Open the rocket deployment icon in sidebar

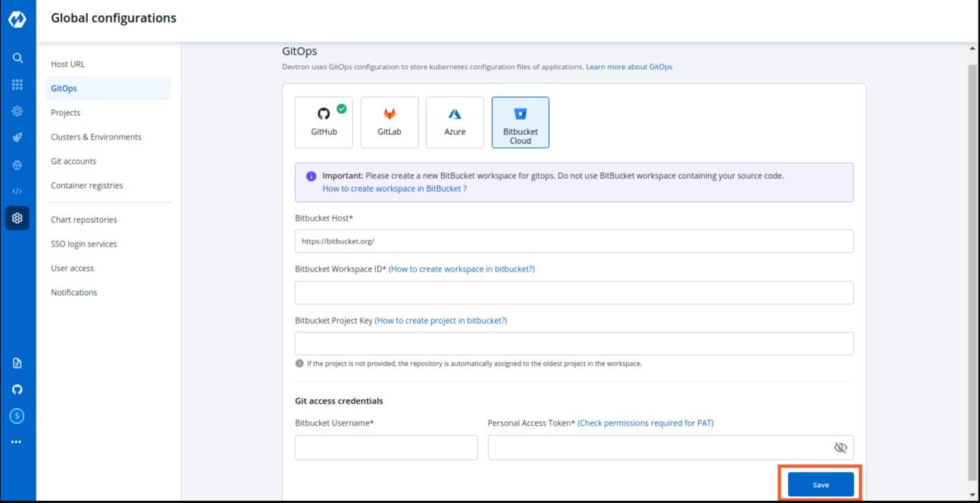(17, 137)
